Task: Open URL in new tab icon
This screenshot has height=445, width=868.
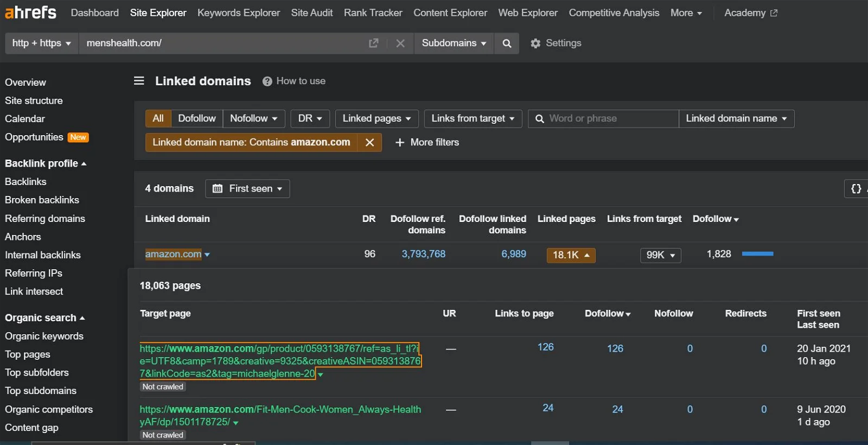Action: click(373, 43)
